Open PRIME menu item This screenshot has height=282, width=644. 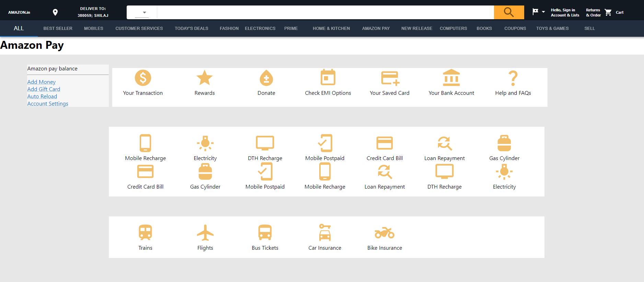291,29
